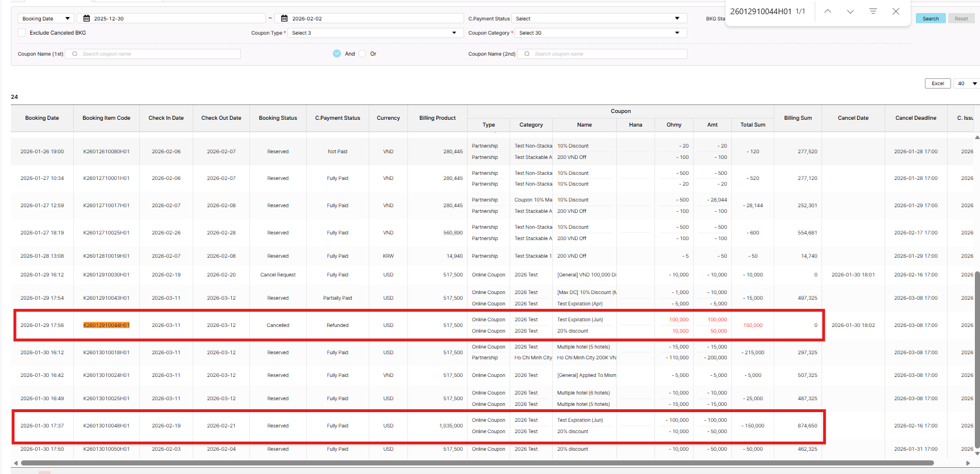Open find bar filter options
Screen dimensions: 980x474
873,11
